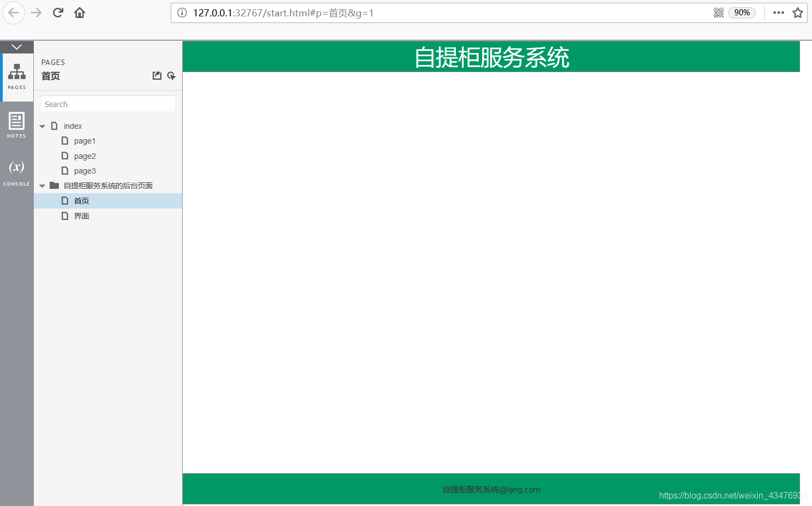Open page3 in the sitemap

(x=85, y=171)
